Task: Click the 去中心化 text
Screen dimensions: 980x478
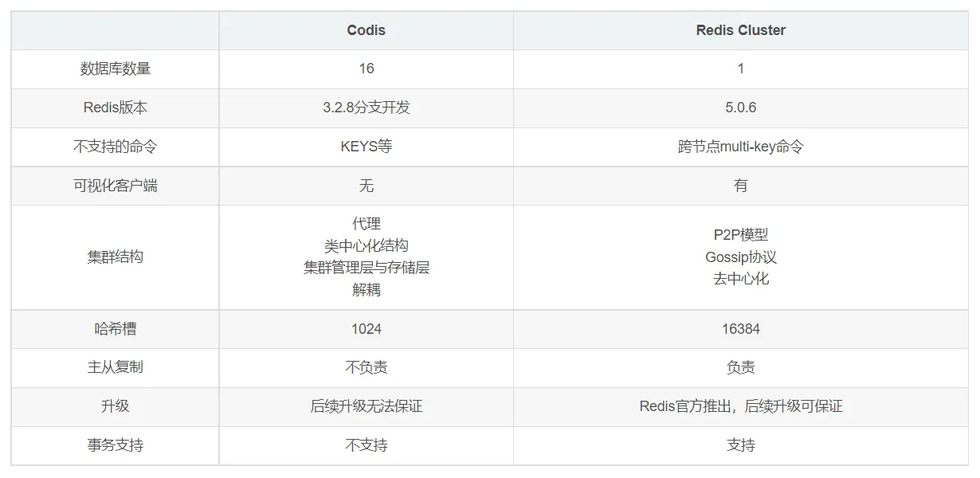Action: pos(741,279)
